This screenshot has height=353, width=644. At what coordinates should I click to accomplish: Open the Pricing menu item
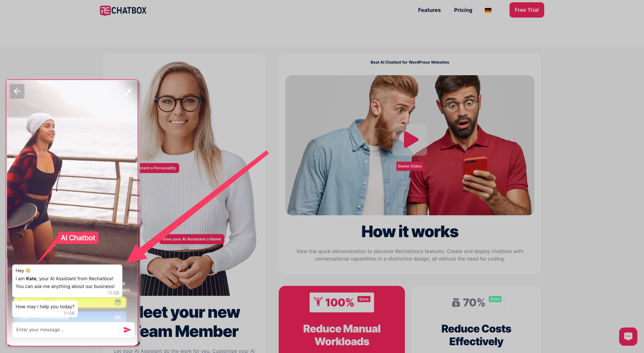click(x=463, y=10)
